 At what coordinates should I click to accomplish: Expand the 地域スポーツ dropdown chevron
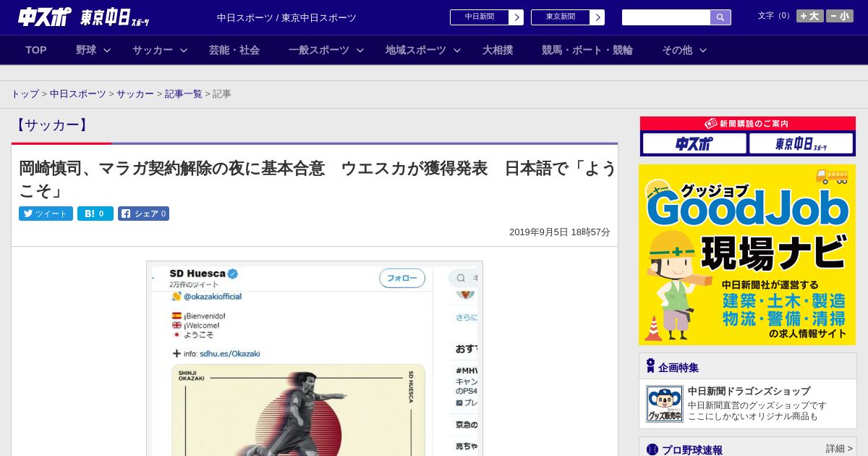pos(457,51)
